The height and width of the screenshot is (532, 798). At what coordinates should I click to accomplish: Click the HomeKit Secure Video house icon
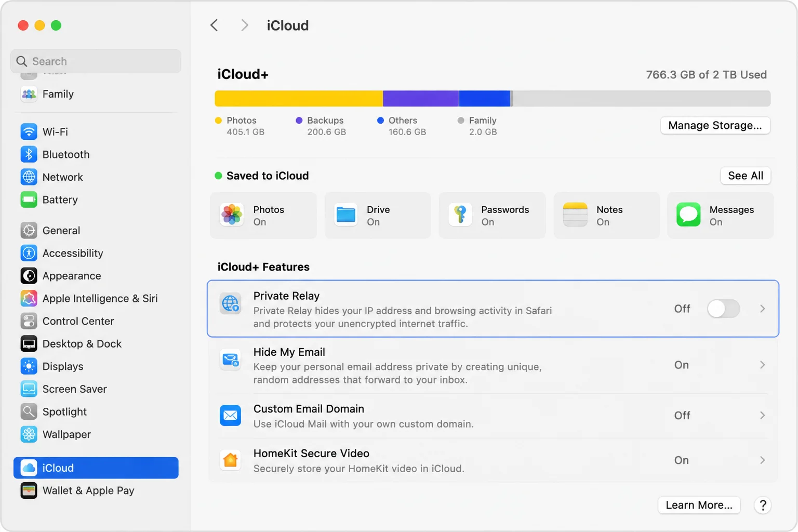230,460
